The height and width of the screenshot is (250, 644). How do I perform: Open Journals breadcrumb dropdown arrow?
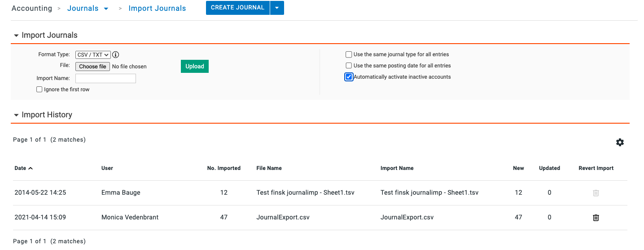point(106,9)
